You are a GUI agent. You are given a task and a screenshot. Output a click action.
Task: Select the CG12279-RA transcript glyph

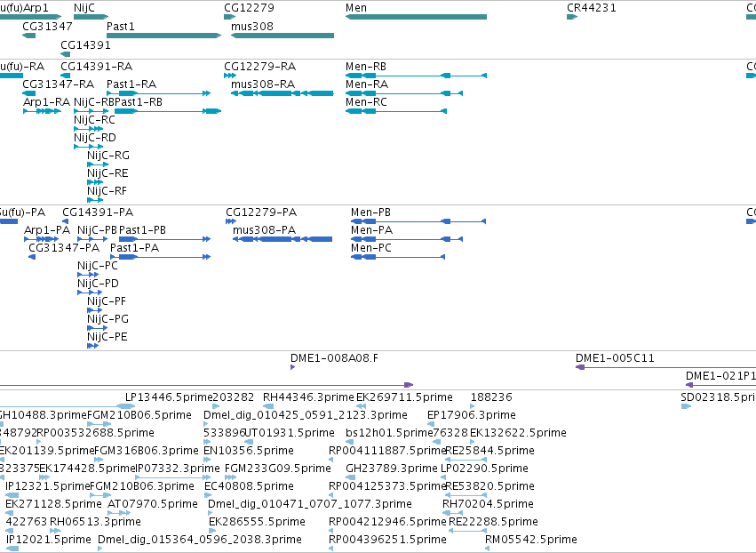(230, 76)
